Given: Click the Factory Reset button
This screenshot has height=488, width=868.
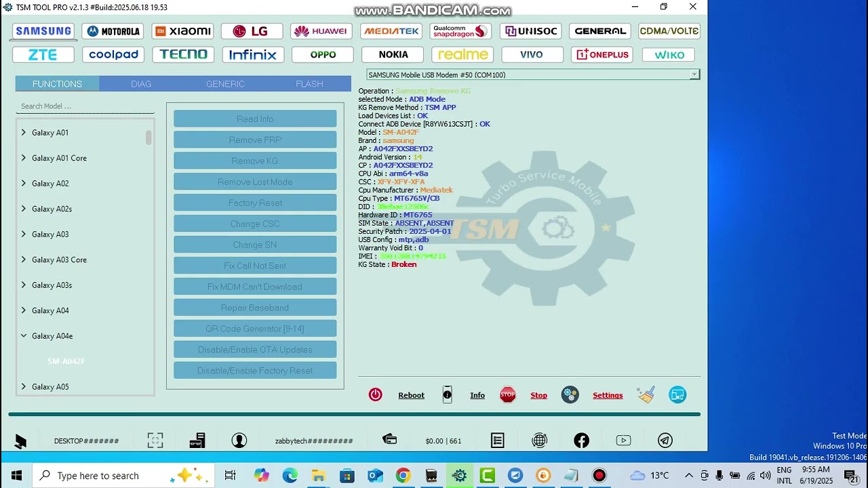Looking at the screenshot, I should (x=255, y=203).
